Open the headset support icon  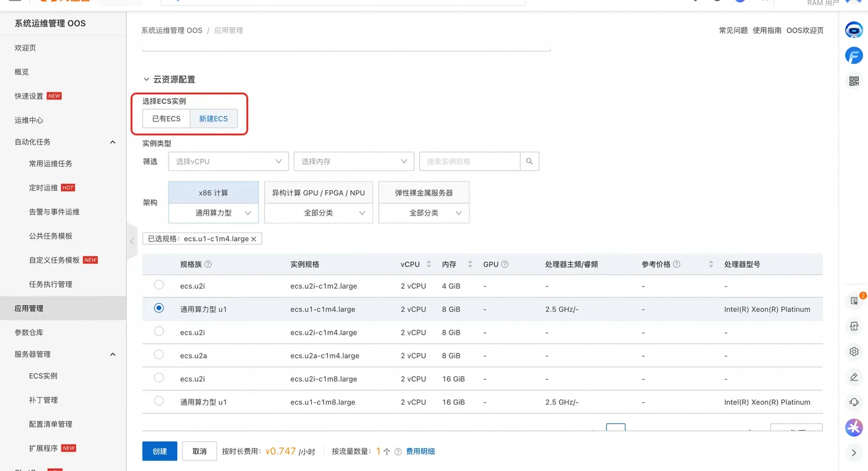click(x=854, y=402)
